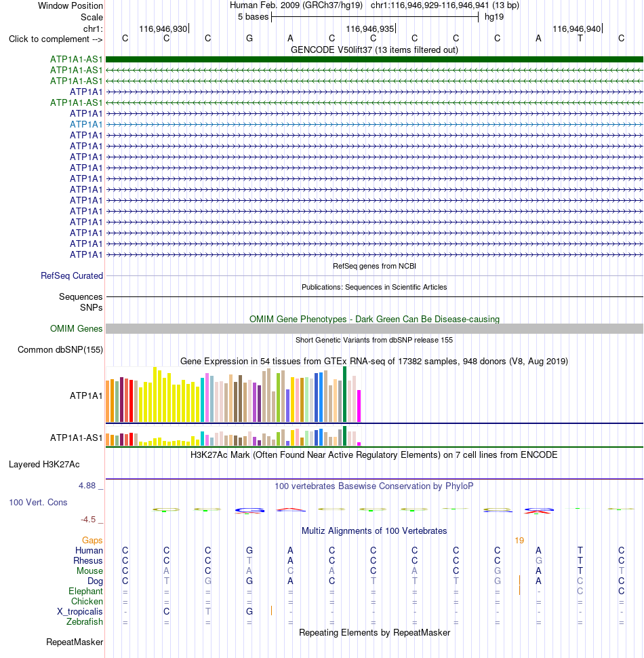Open 'Multiz Alignments of 100 Vertebrates' title
This screenshot has width=644, height=658.
pyautogui.click(x=374, y=531)
